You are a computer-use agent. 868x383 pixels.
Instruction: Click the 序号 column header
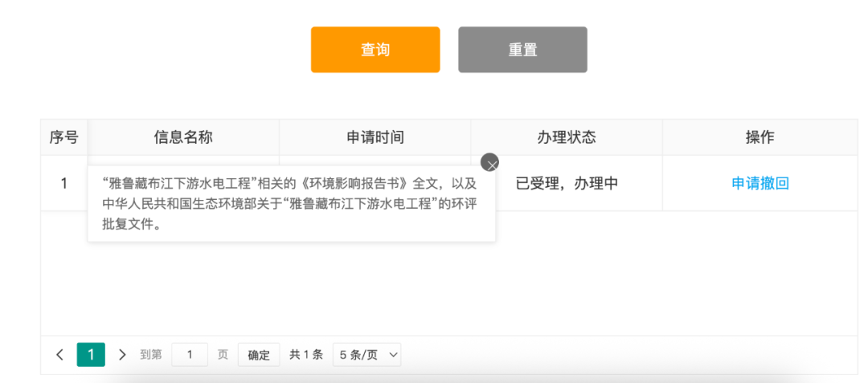click(x=63, y=137)
